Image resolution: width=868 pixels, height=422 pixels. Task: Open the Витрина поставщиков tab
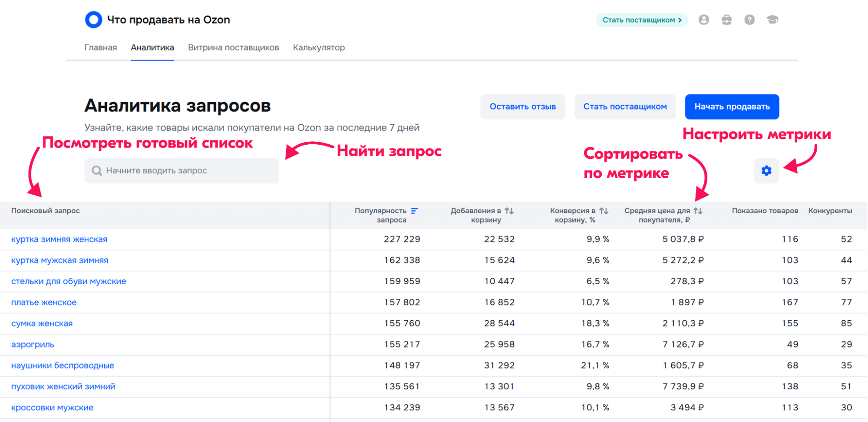tap(234, 47)
